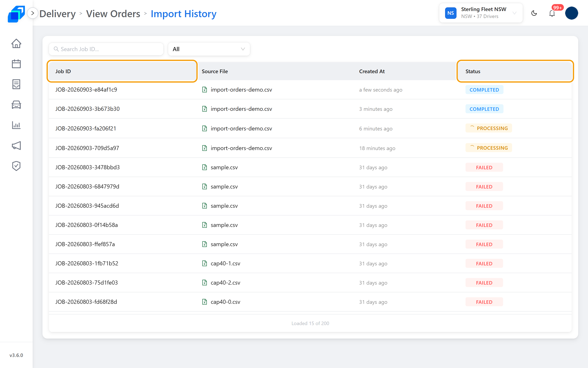Click 'NSW • 37 Drivers' subtitle
Image resolution: width=588 pixels, height=368 pixels.
pos(480,16)
